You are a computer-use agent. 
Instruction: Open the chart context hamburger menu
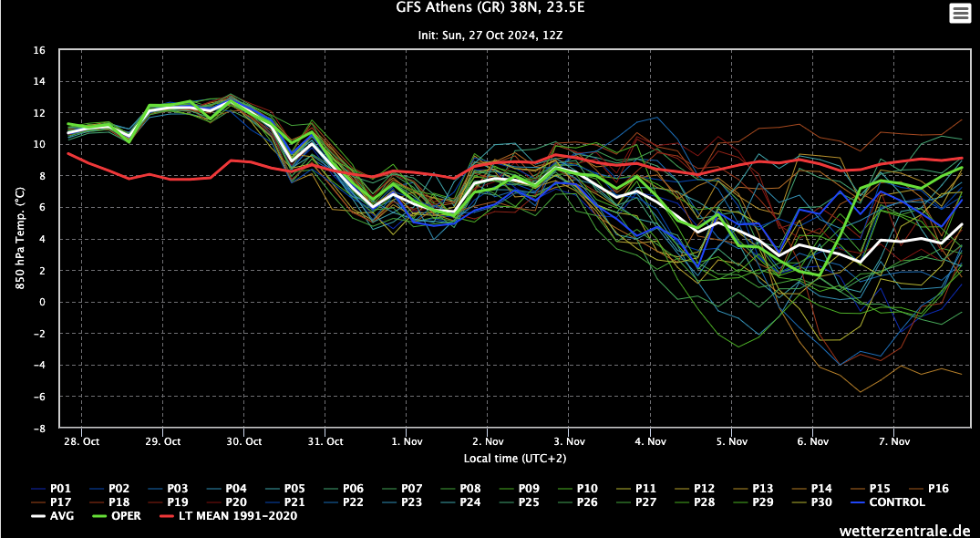[x=960, y=13]
